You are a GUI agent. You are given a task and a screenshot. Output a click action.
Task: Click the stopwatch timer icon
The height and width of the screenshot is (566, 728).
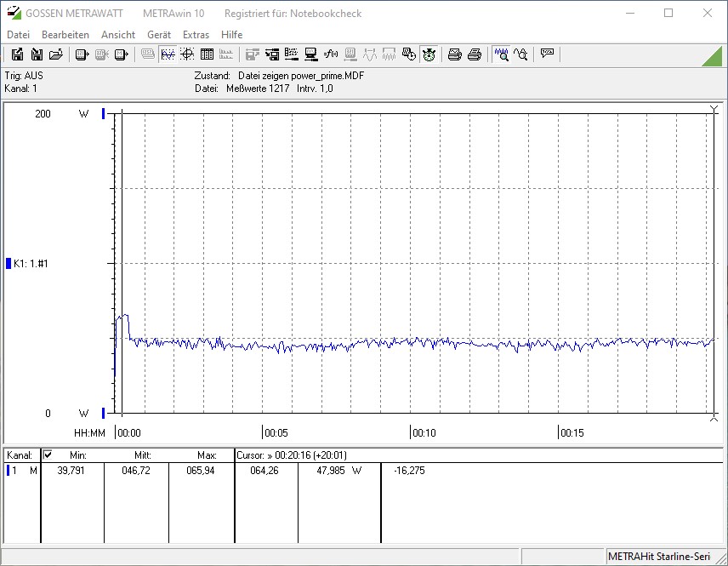coord(429,54)
